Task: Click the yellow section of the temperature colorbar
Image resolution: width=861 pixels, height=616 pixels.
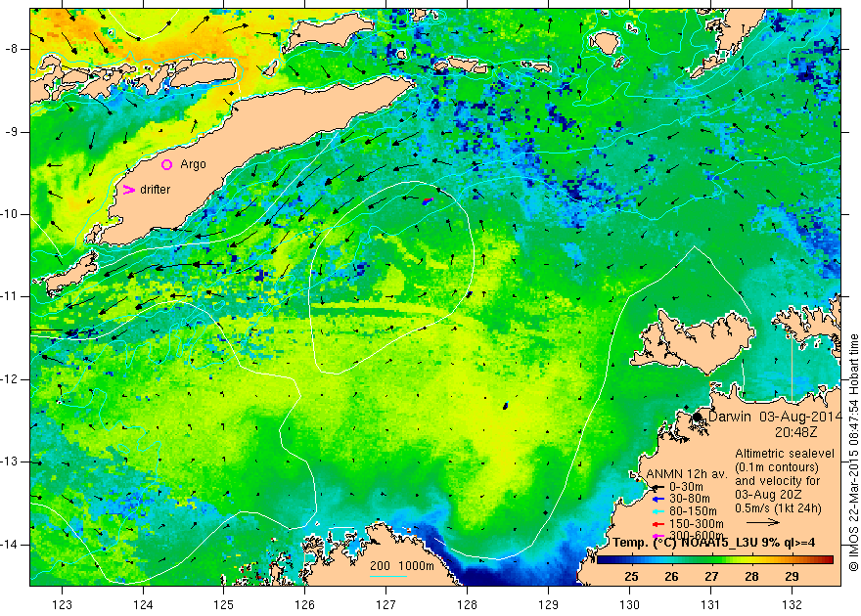Action: click(751, 560)
